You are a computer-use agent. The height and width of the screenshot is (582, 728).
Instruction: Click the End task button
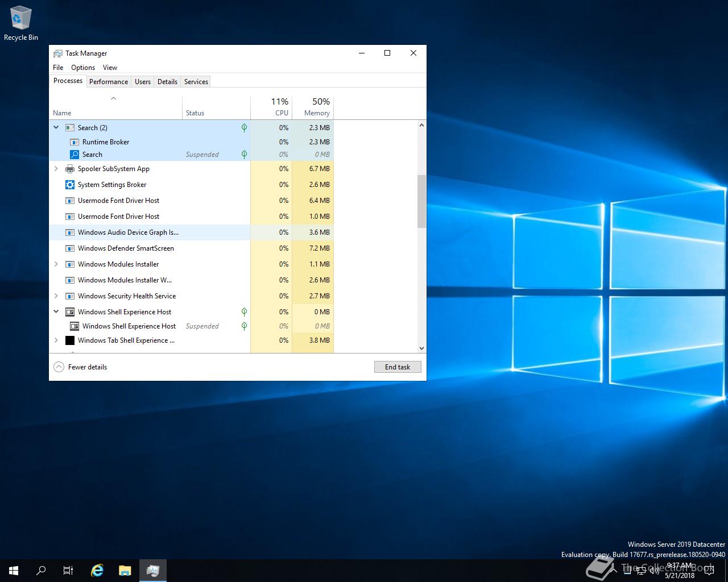coord(398,367)
